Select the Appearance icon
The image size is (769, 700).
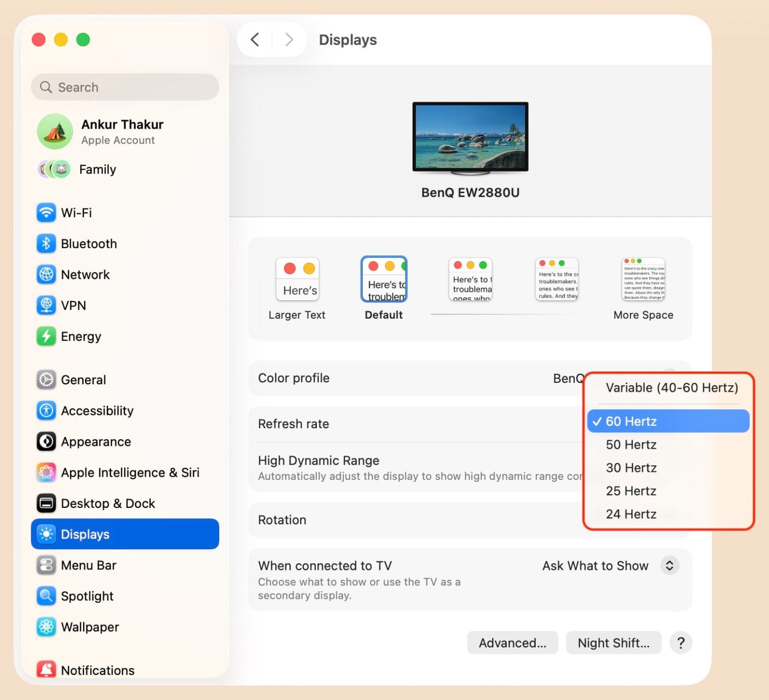tap(46, 442)
